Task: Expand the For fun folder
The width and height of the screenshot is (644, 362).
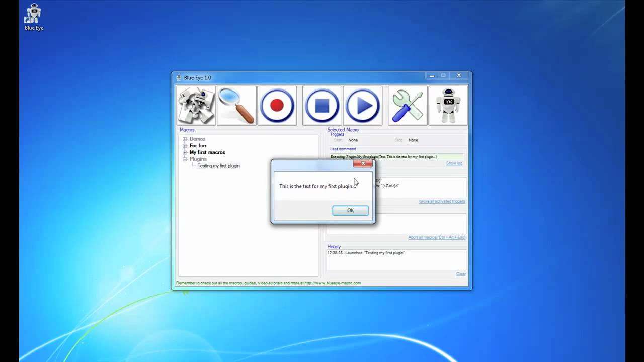Action: click(x=185, y=146)
